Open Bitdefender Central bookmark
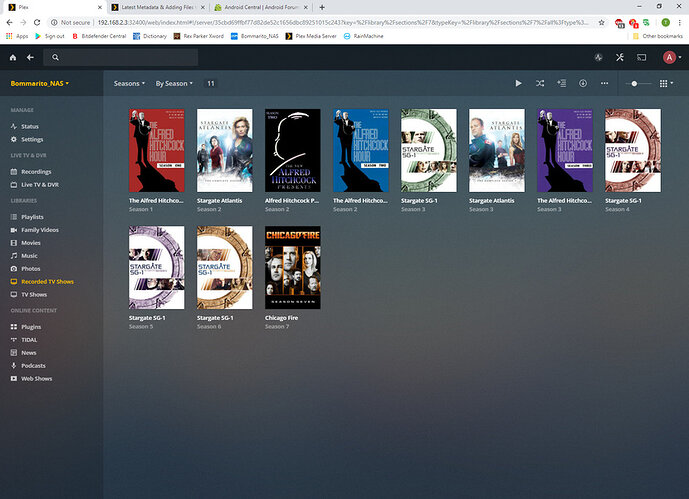The height and width of the screenshot is (499, 689). pos(99,36)
